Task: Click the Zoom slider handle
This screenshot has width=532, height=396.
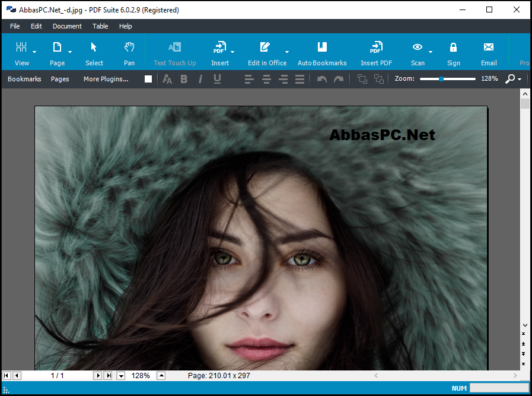Action: (441, 79)
